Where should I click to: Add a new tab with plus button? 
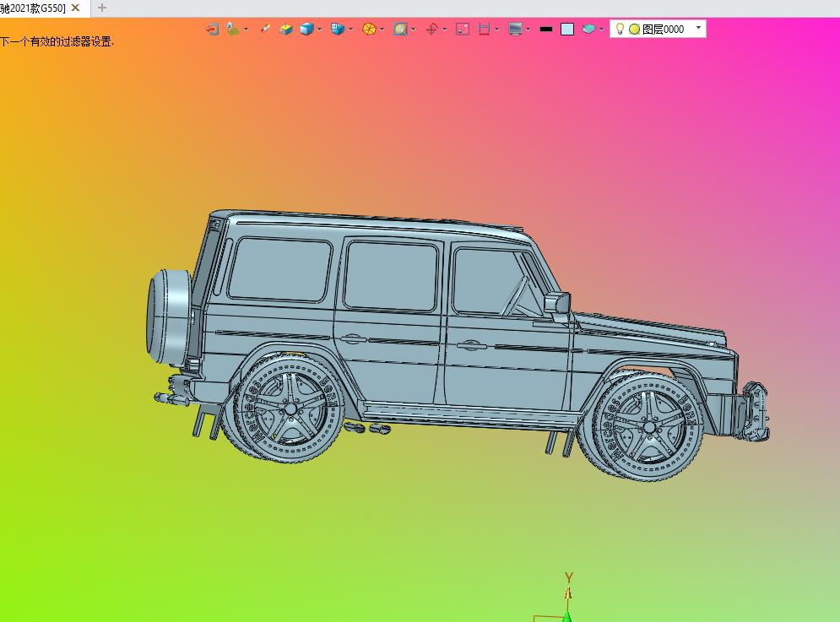click(x=102, y=8)
